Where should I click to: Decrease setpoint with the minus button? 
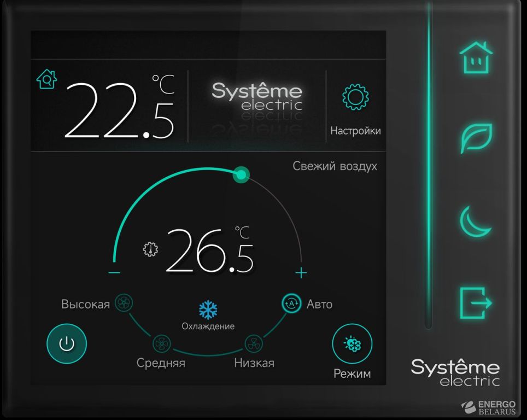click(x=114, y=273)
